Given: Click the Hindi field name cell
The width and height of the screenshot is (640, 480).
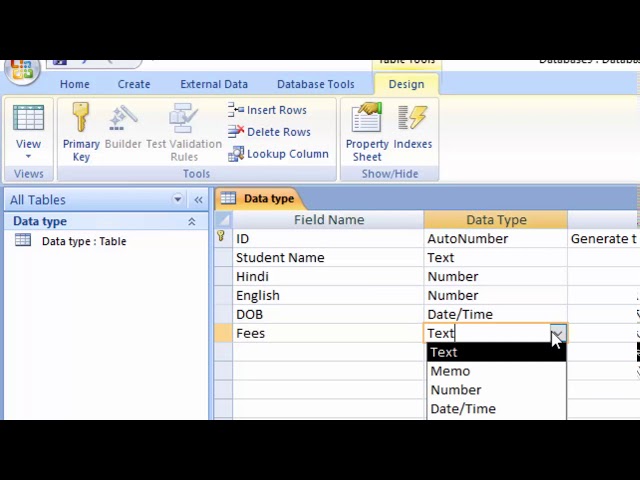Looking at the screenshot, I should (x=329, y=276).
